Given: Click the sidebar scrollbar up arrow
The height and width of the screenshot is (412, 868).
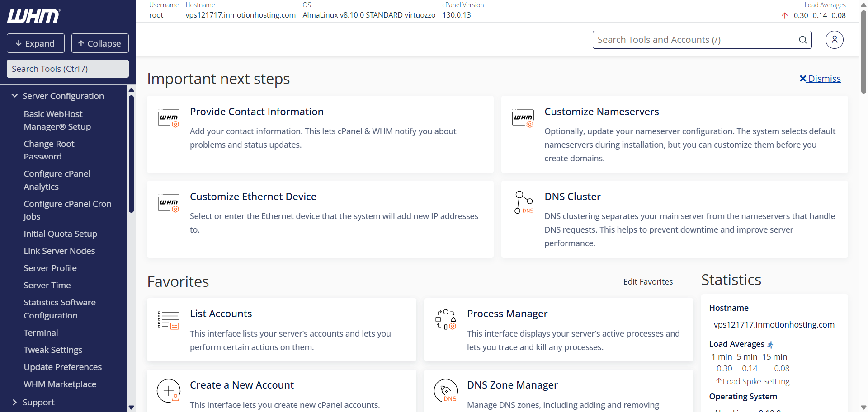Looking at the screenshot, I should (131, 89).
